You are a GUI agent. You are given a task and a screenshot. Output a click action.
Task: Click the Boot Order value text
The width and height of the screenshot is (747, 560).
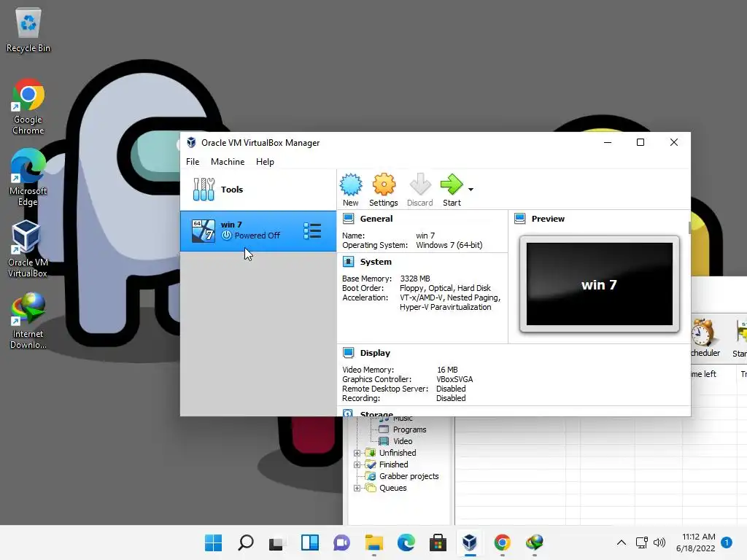click(445, 288)
